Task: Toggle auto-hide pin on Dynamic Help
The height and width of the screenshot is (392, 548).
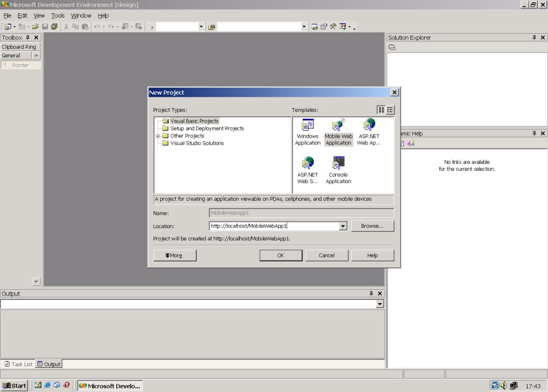Action: [x=534, y=133]
